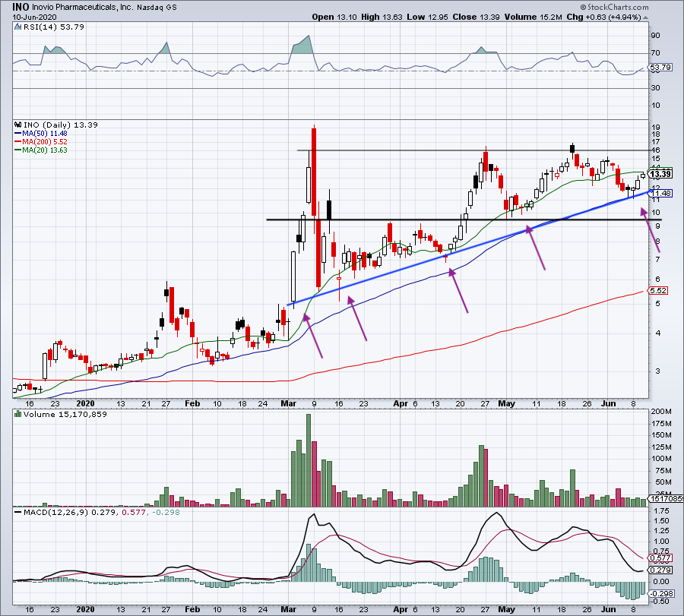Click the MACD value tag 0.279

[x=660, y=570]
